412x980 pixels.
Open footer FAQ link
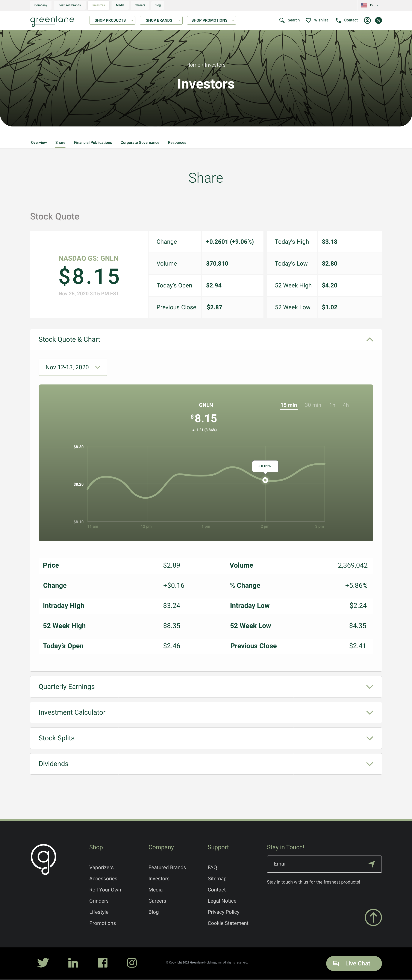(212, 867)
